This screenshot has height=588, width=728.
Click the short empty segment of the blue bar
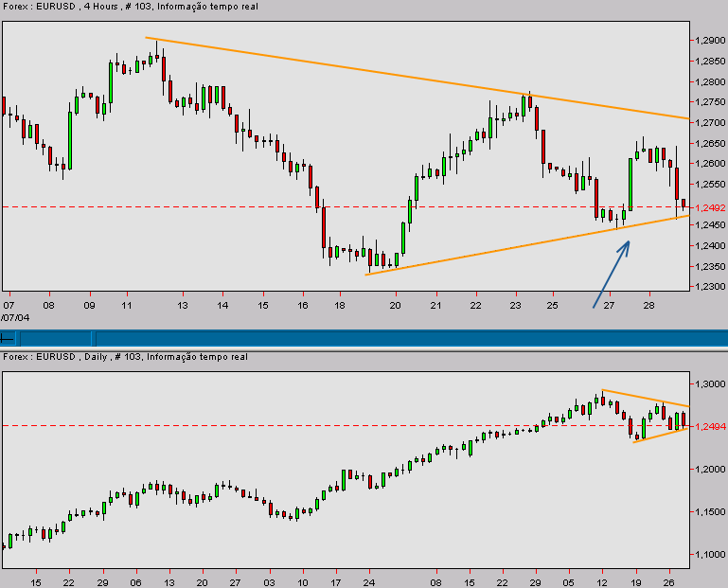click(55, 339)
